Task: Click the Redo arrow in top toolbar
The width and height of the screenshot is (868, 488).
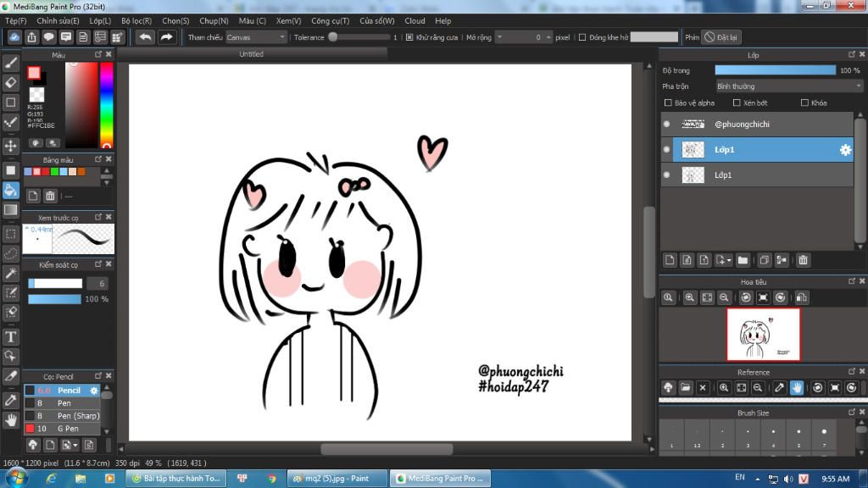Action: click(x=166, y=37)
